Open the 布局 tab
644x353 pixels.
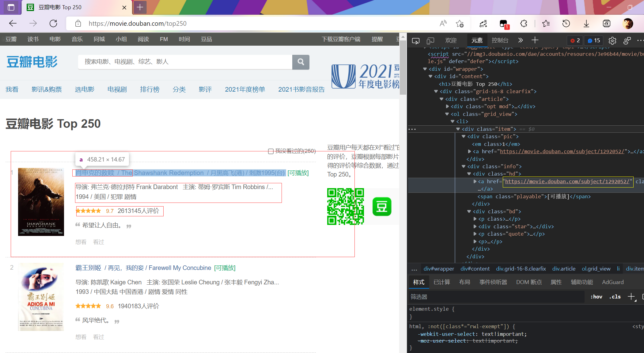click(464, 282)
